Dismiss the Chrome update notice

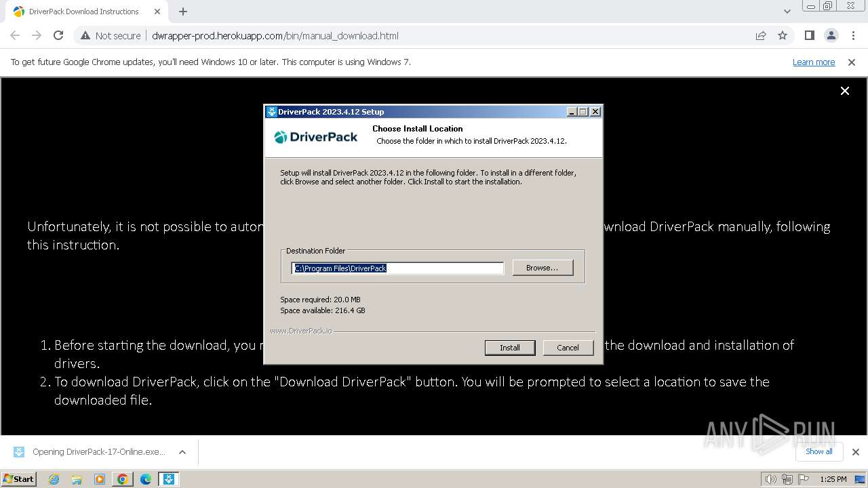852,62
